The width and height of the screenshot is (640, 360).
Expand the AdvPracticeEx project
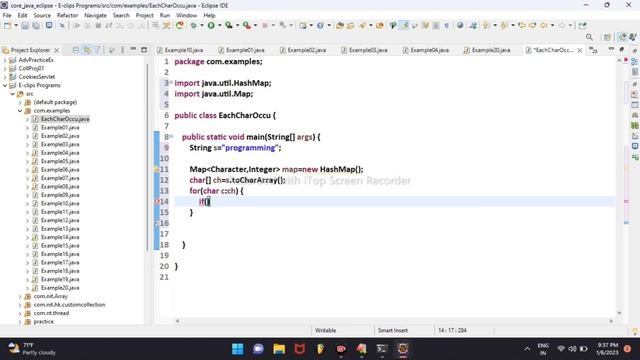pyautogui.click(x=5, y=60)
